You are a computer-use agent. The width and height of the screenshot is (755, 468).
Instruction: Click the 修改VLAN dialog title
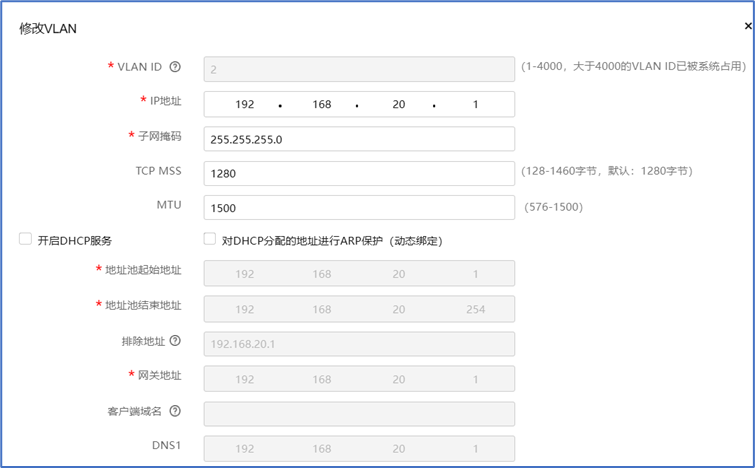coord(48,29)
